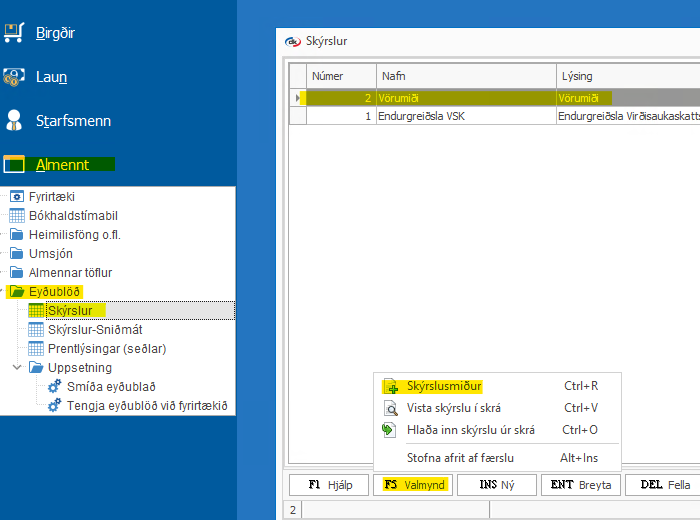Select the Endurgreiðsla VSK row
This screenshot has width=700, height=520.
(x=422, y=116)
